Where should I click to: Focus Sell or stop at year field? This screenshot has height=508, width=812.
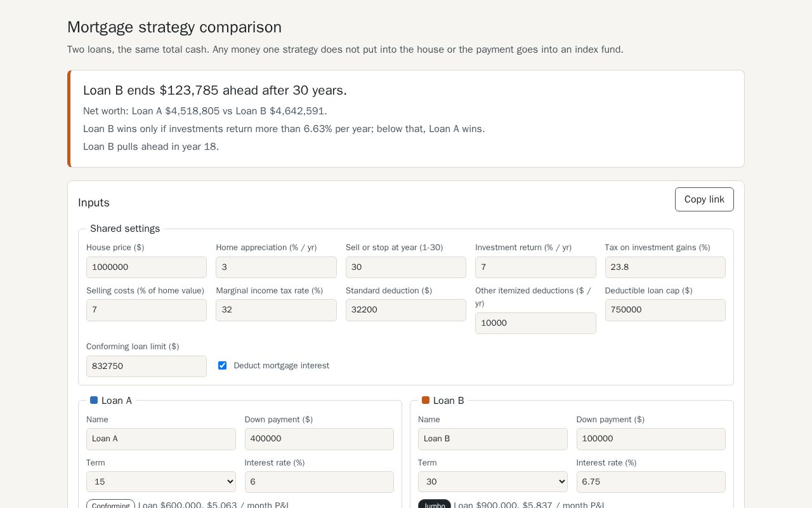tap(406, 267)
